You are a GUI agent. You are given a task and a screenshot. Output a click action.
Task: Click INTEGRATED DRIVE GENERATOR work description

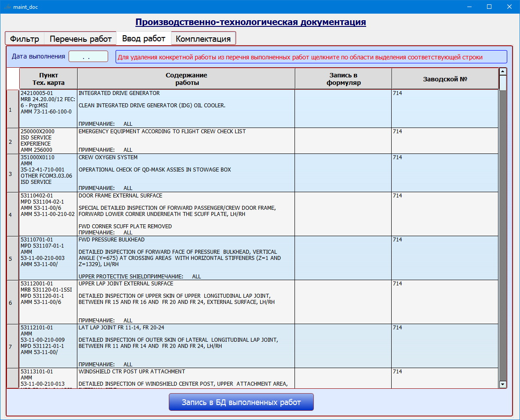[x=186, y=109]
